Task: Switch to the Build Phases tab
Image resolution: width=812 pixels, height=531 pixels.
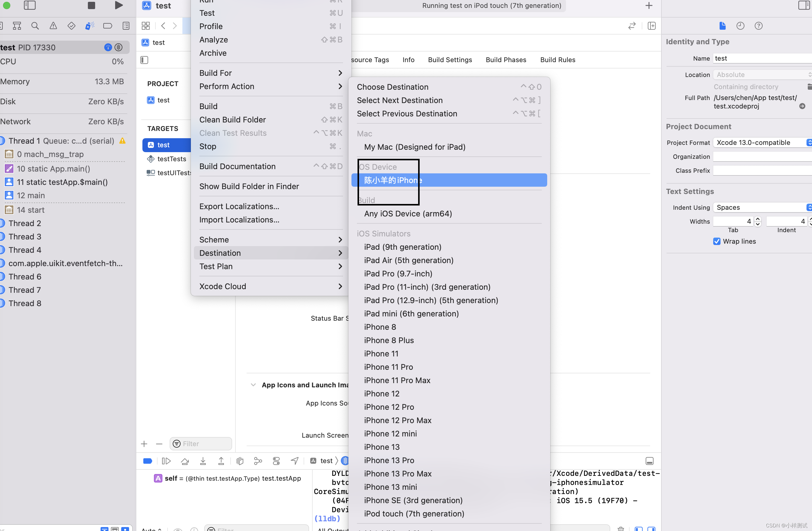Action: point(506,60)
